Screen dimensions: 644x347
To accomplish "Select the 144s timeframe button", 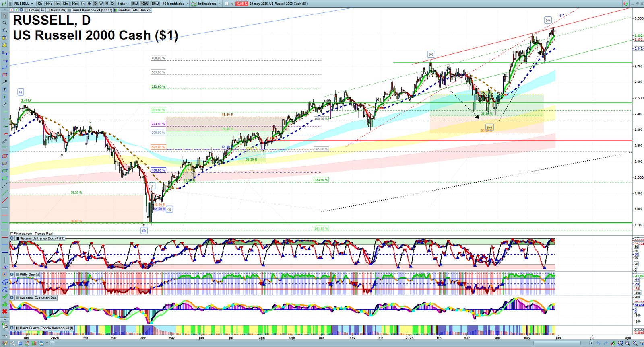I will coord(49,4).
